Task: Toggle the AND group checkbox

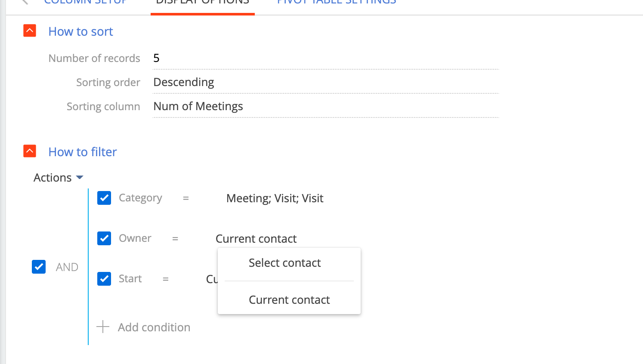Action: 39,267
